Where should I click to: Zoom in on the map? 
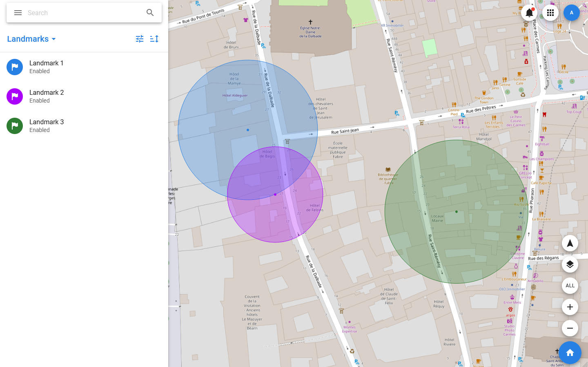[x=570, y=307]
